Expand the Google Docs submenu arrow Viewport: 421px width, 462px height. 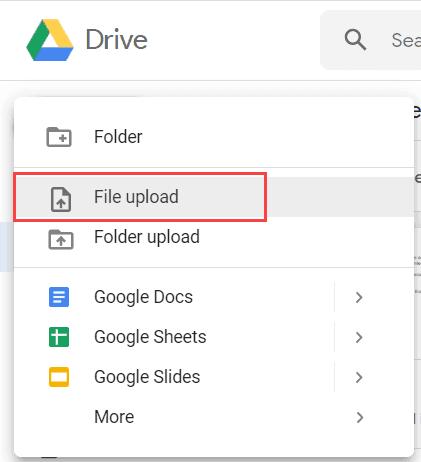pyautogui.click(x=359, y=297)
